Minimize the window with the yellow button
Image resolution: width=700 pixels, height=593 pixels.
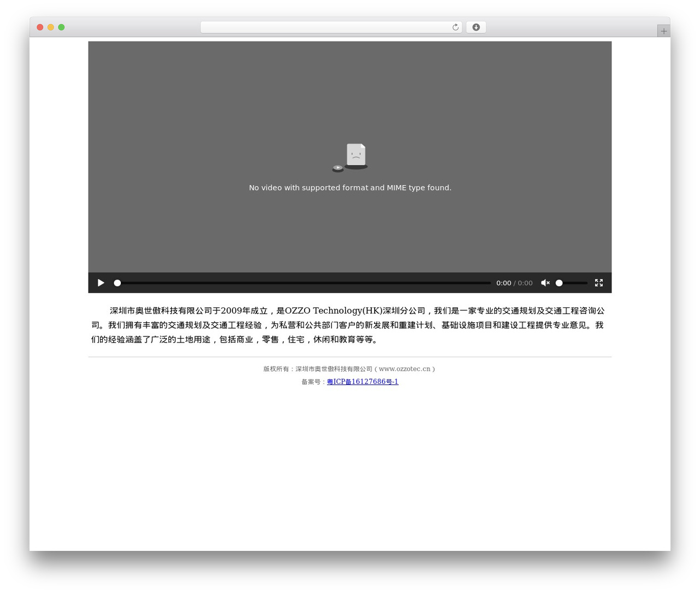click(50, 27)
